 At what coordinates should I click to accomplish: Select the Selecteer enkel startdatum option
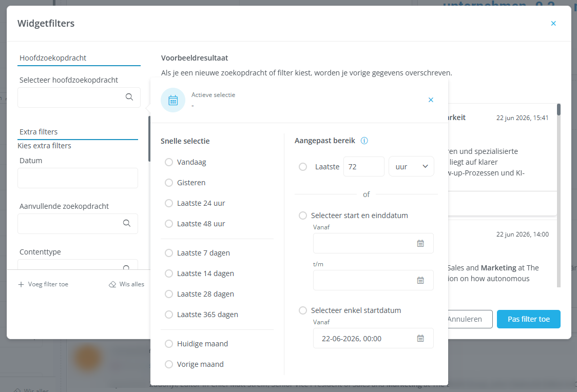(303, 310)
